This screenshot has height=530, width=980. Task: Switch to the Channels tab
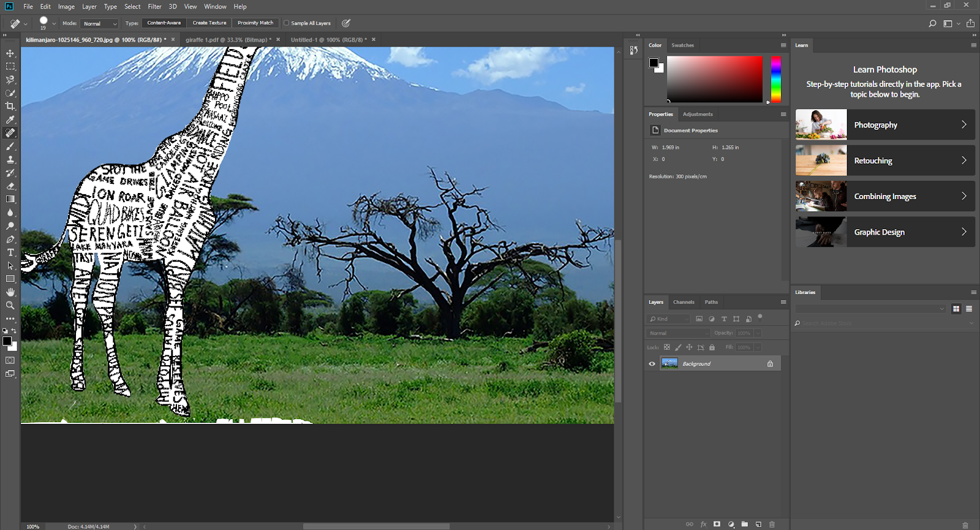coord(684,302)
